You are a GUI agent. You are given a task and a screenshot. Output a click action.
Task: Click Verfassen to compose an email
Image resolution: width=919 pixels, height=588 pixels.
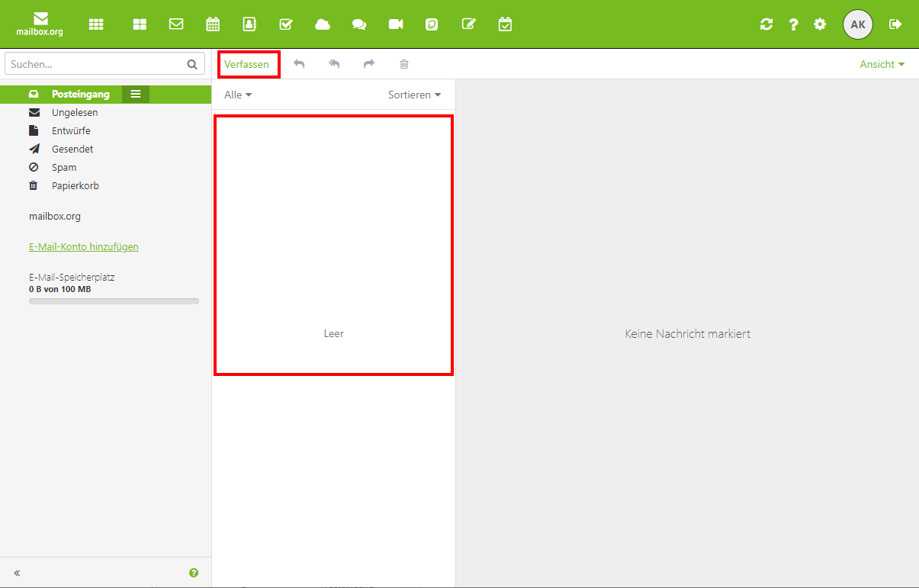(x=247, y=64)
